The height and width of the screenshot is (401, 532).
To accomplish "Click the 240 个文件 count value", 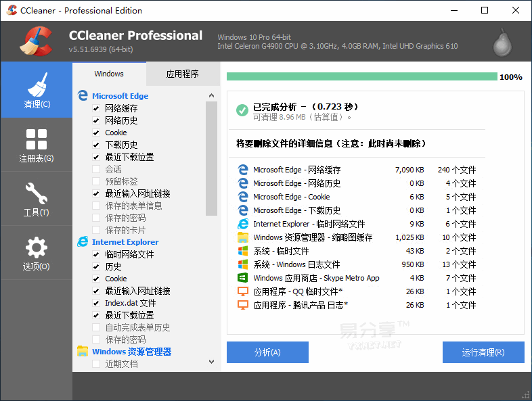I will pos(457,170).
